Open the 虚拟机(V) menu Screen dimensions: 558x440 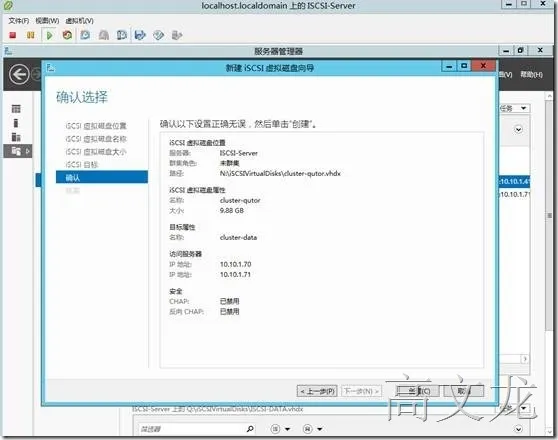tap(79, 21)
